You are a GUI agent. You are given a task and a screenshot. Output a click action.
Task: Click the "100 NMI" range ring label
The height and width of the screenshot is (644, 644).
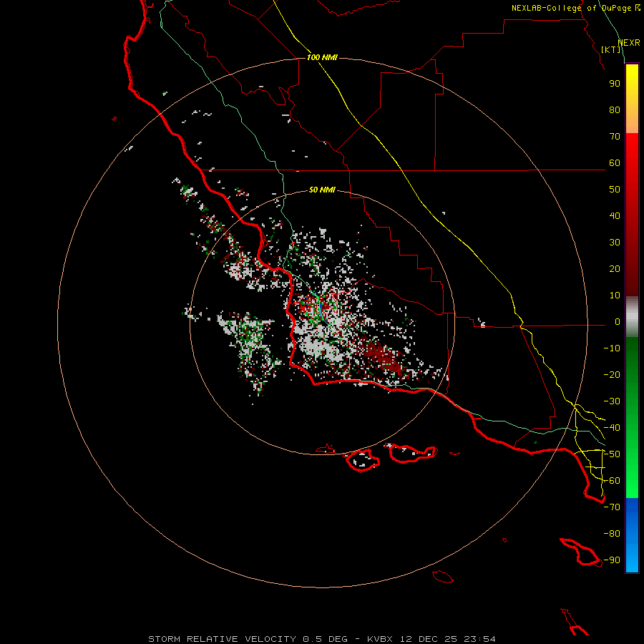tap(322, 57)
